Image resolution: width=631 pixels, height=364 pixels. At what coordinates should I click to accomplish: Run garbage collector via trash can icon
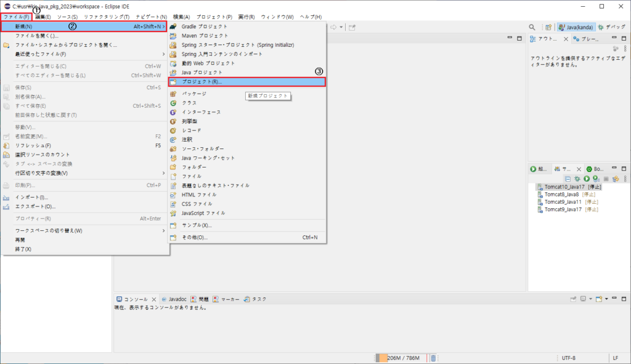tap(433, 358)
